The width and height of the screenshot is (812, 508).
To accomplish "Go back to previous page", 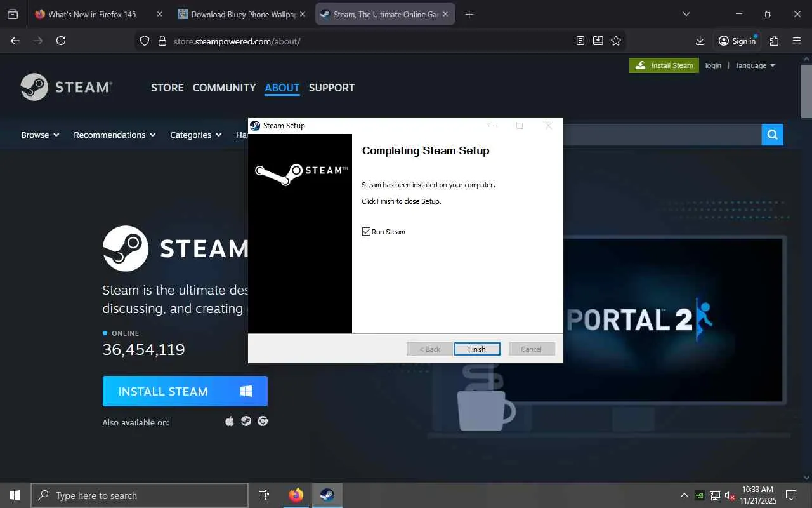I will coord(15,41).
